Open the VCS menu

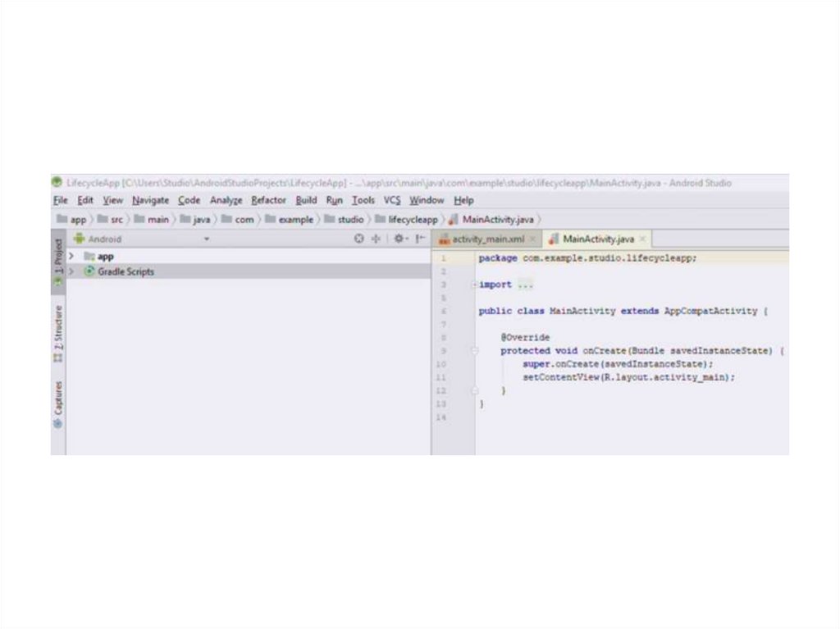392,200
